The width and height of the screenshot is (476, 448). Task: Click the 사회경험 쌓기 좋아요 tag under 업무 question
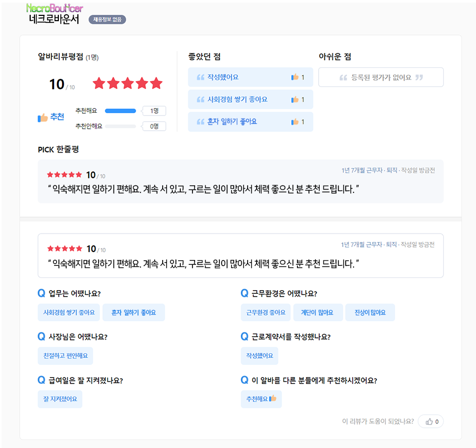pyautogui.click(x=69, y=312)
